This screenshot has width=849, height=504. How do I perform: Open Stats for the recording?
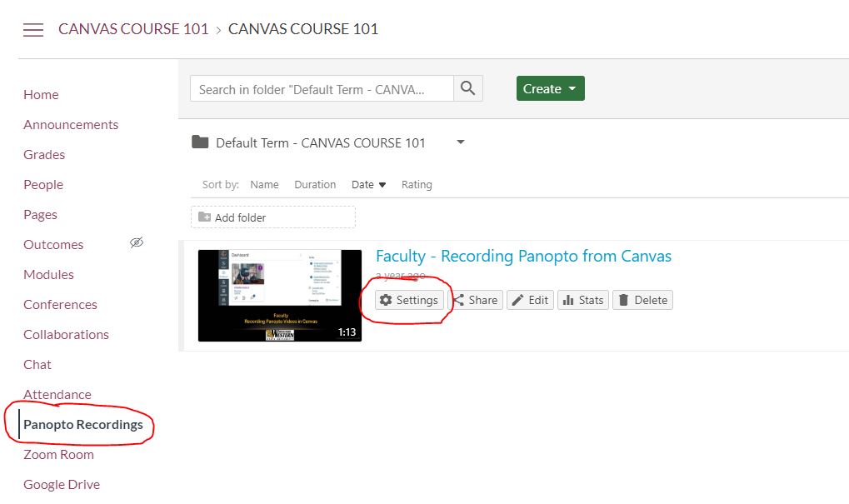[583, 300]
